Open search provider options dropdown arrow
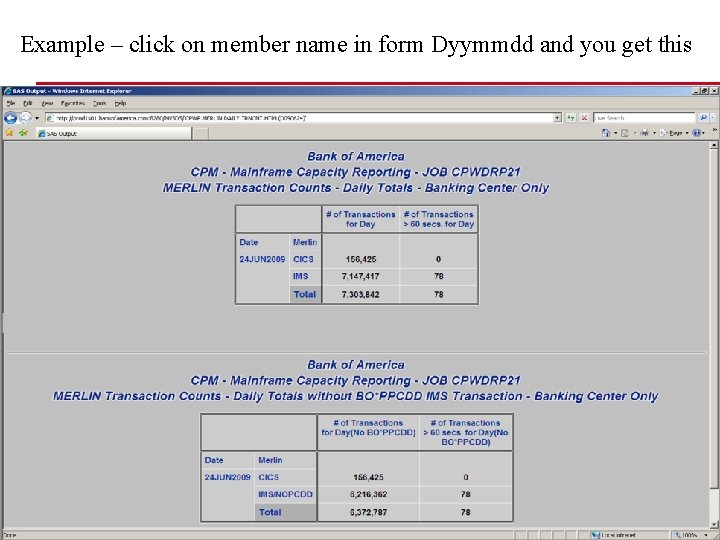Image resolution: width=720 pixels, height=540 pixels. pos(713,118)
